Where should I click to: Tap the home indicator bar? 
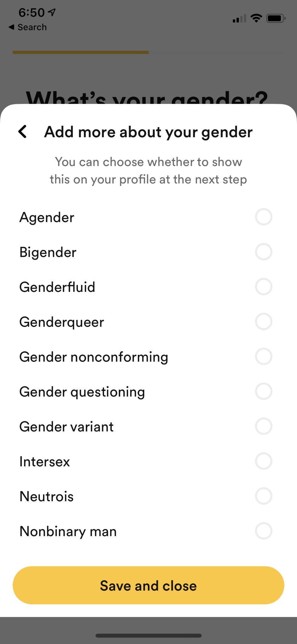(148, 636)
